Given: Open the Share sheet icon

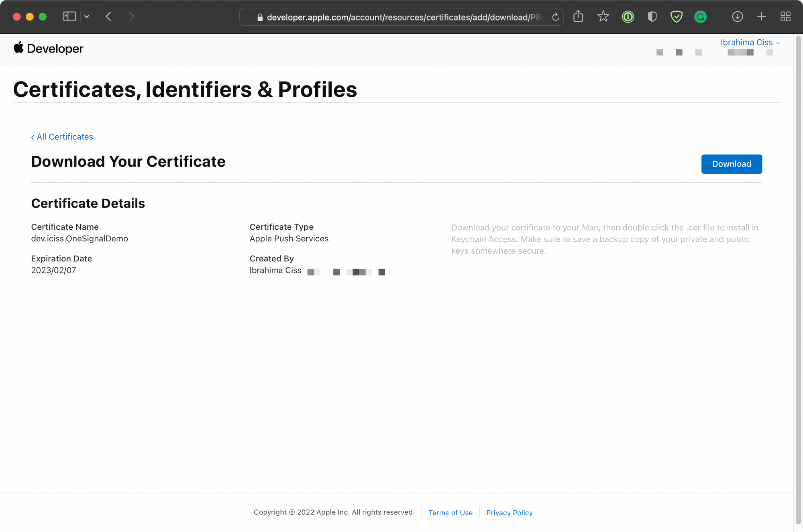Looking at the screenshot, I should [578, 16].
